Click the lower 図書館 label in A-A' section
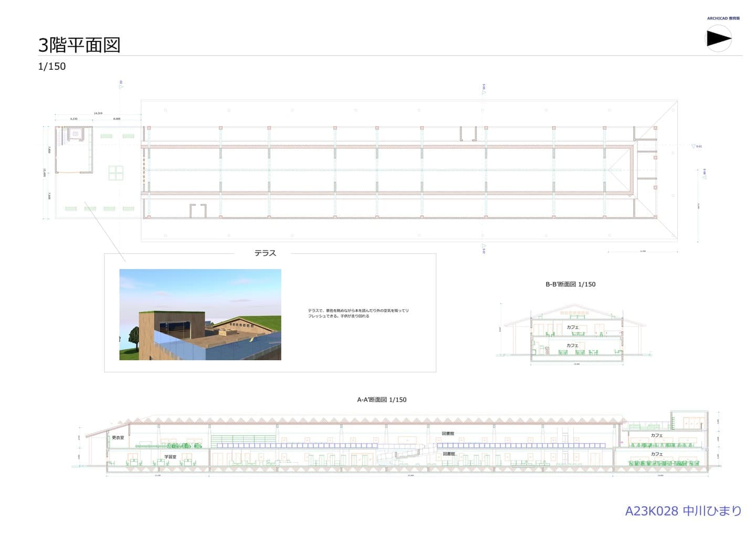 point(449,454)
